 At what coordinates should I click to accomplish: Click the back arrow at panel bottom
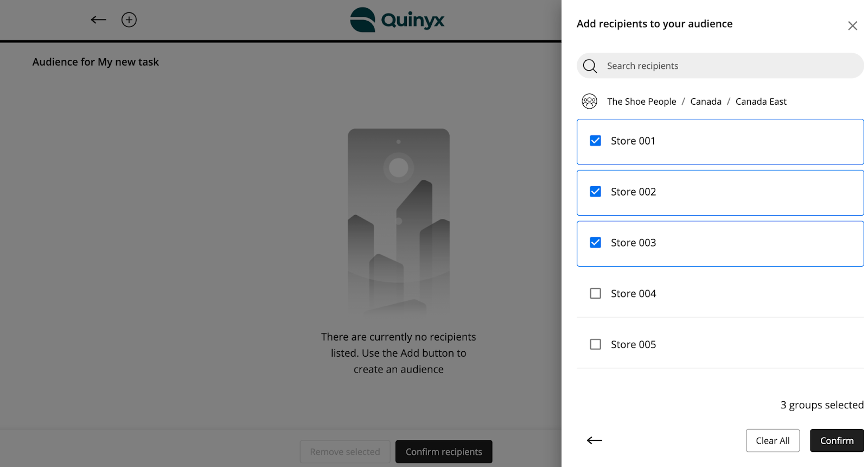[595, 440]
